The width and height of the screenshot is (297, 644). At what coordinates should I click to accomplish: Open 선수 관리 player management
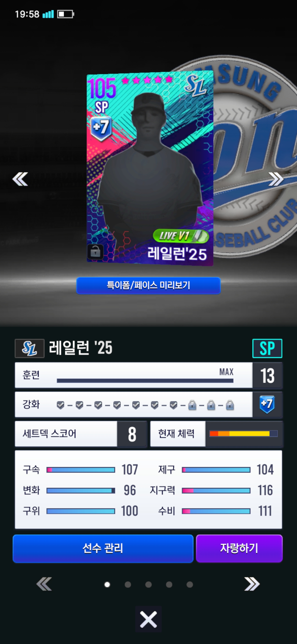tap(103, 549)
